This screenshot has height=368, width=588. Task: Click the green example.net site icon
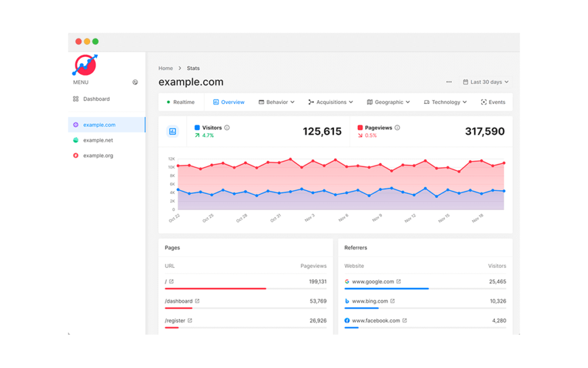coord(76,140)
